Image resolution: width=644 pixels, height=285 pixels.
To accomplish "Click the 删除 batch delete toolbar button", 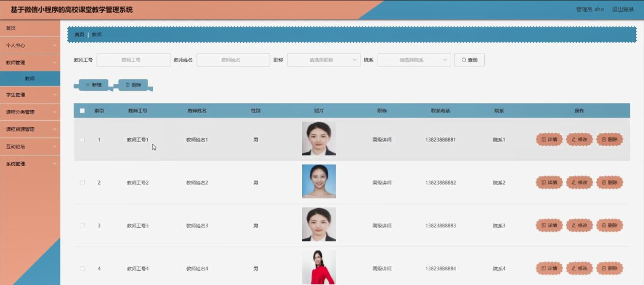I will point(133,85).
